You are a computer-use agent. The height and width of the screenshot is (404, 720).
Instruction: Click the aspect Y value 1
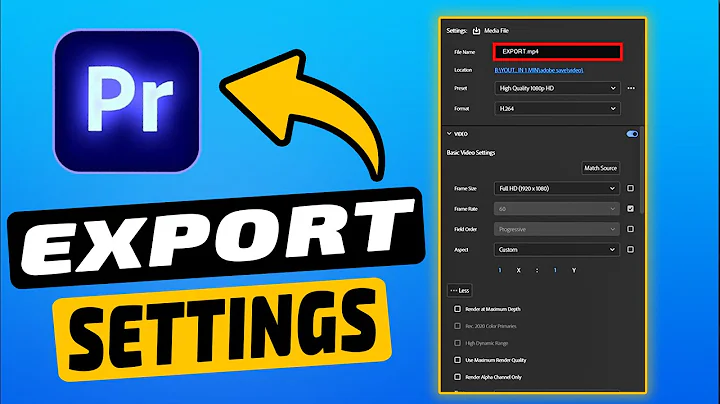[555, 270]
